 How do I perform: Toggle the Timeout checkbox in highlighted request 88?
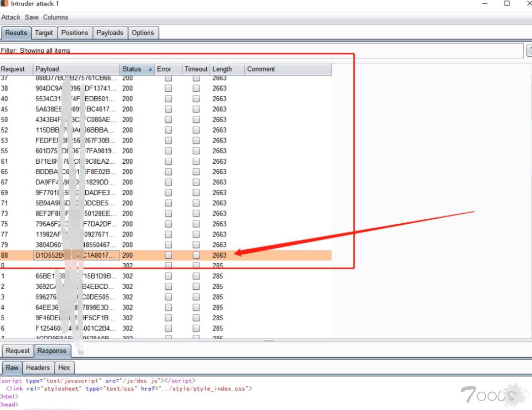point(196,255)
